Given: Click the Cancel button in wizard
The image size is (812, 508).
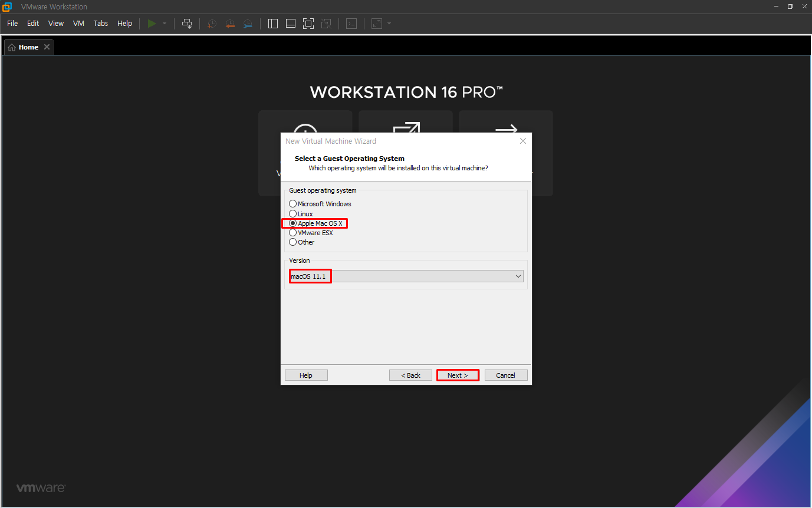Looking at the screenshot, I should pyautogui.click(x=506, y=375).
